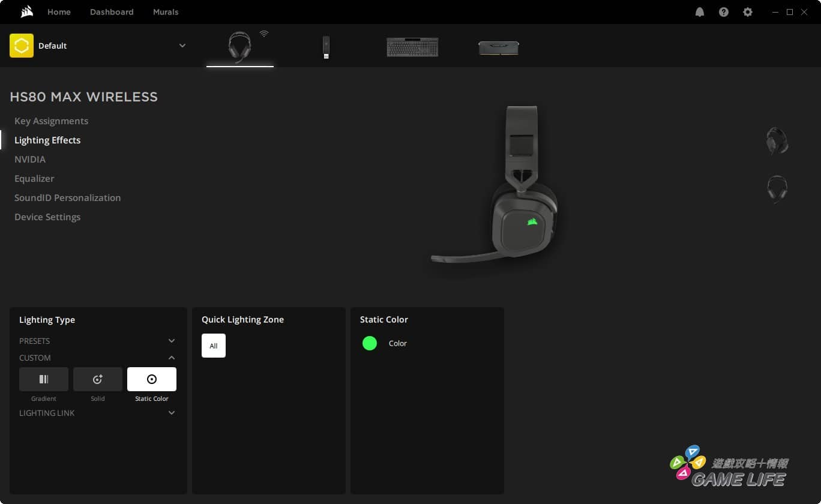Open the notifications bell
Viewport: 821px width, 504px height.
pyautogui.click(x=700, y=12)
